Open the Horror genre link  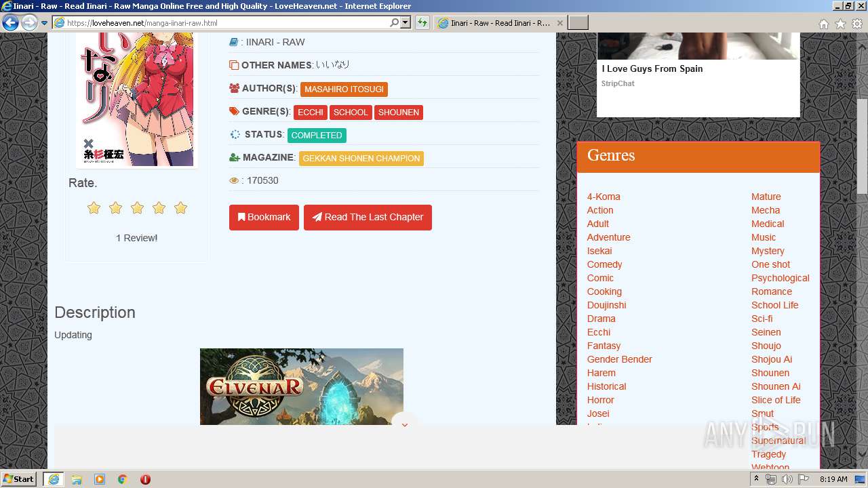(601, 401)
